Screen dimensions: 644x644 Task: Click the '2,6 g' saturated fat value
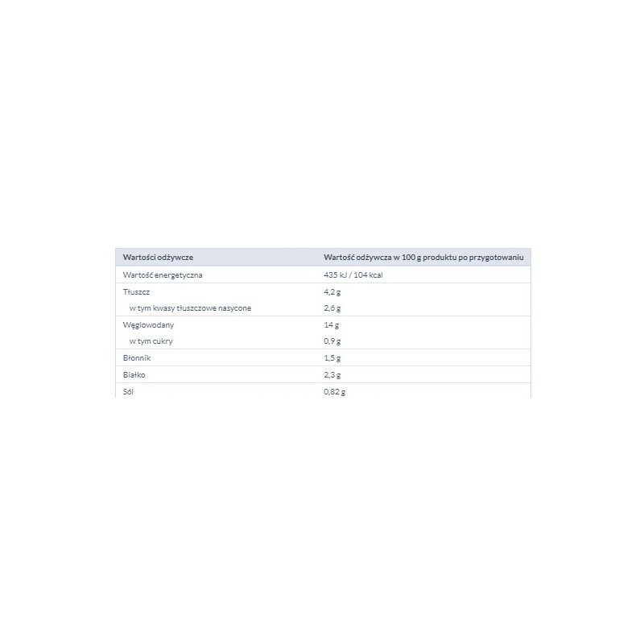pyautogui.click(x=332, y=308)
